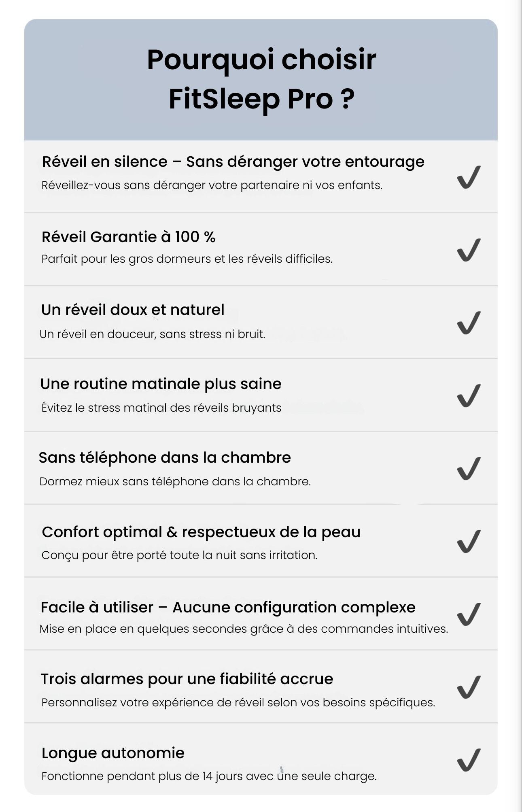The height and width of the screenshot is (812, 522).
Task: Click checkmark beside Réveil Garantie à 100 %
Action: 469,250
